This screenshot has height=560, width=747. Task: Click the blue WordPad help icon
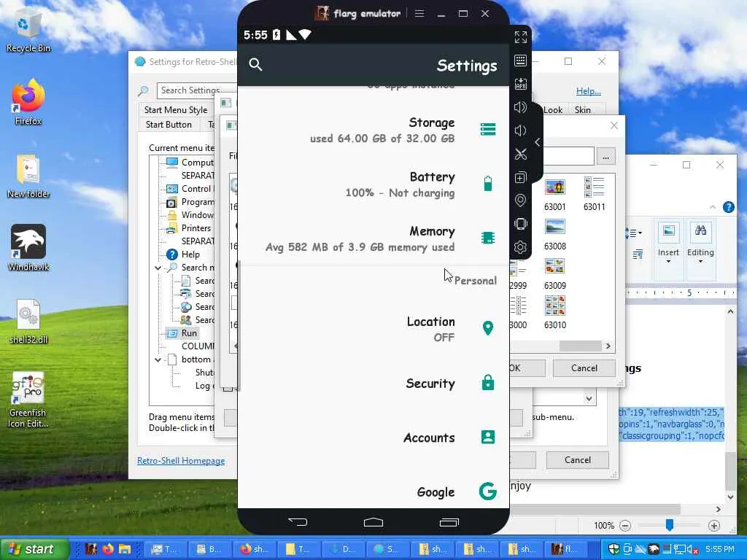[729, 207]
